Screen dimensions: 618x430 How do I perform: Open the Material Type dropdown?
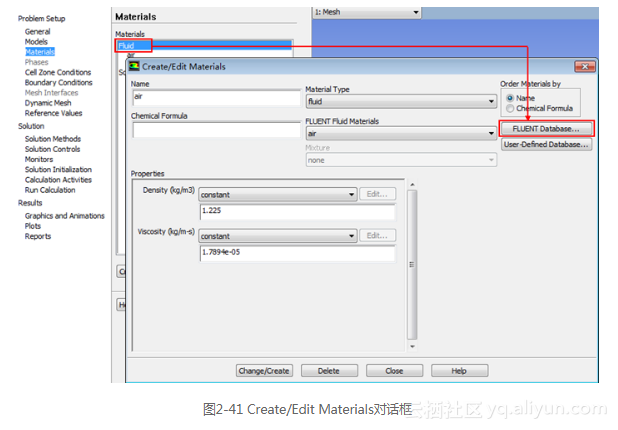pos(400,101)
